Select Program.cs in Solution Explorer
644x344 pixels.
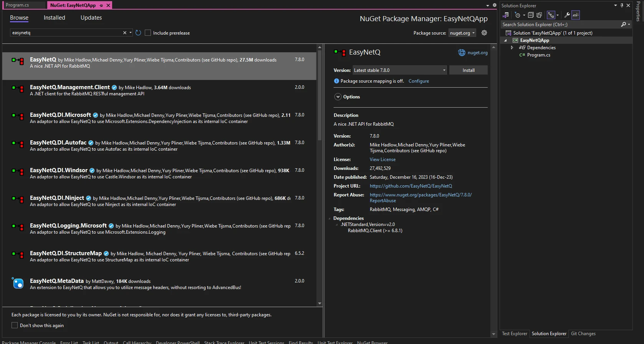click(538, 55)
